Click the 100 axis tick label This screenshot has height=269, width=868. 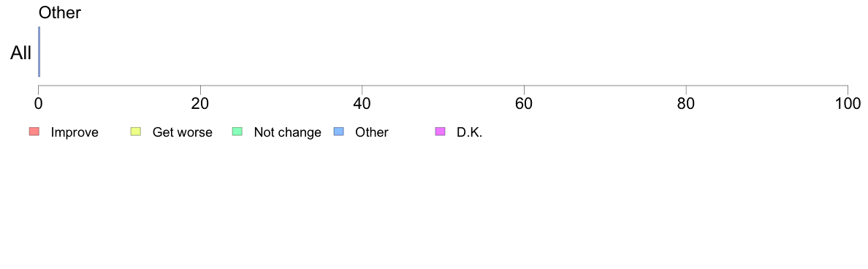848,104
